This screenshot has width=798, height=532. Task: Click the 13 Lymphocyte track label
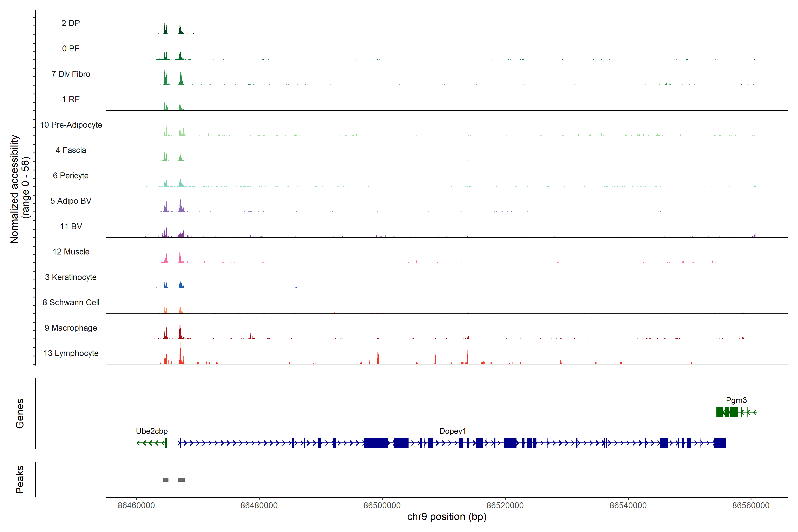[x=71, y=353]
